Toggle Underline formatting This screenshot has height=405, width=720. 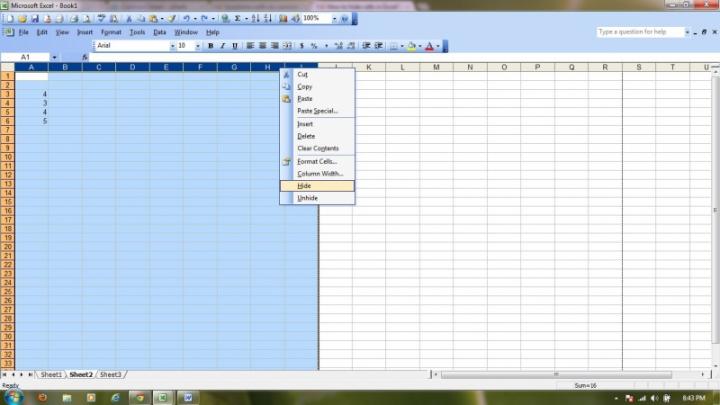point(235,46)
